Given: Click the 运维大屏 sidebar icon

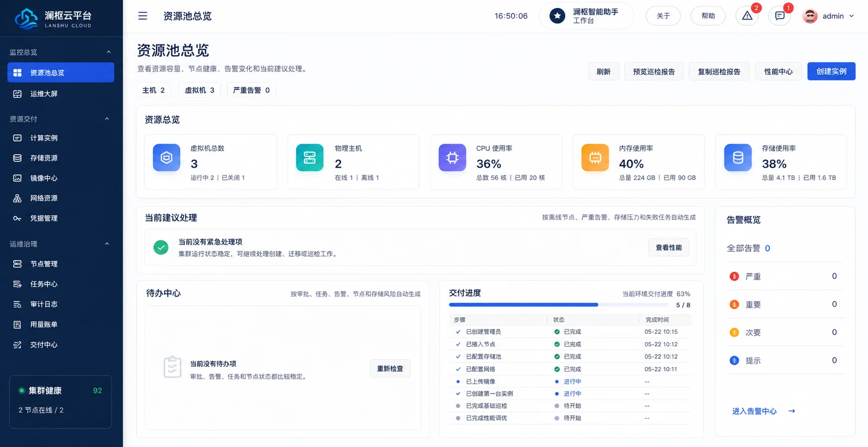Looking at the screenshot, I should [17, 94].
